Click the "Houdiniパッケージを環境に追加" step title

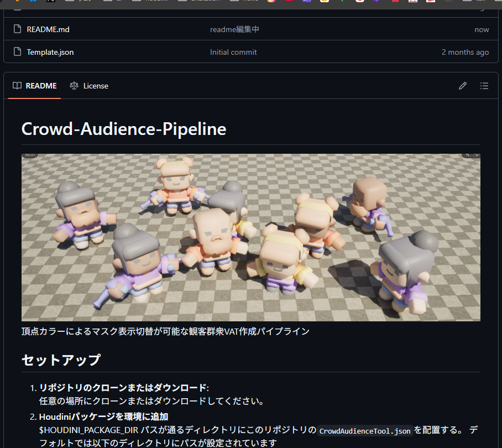click(104, 416)
